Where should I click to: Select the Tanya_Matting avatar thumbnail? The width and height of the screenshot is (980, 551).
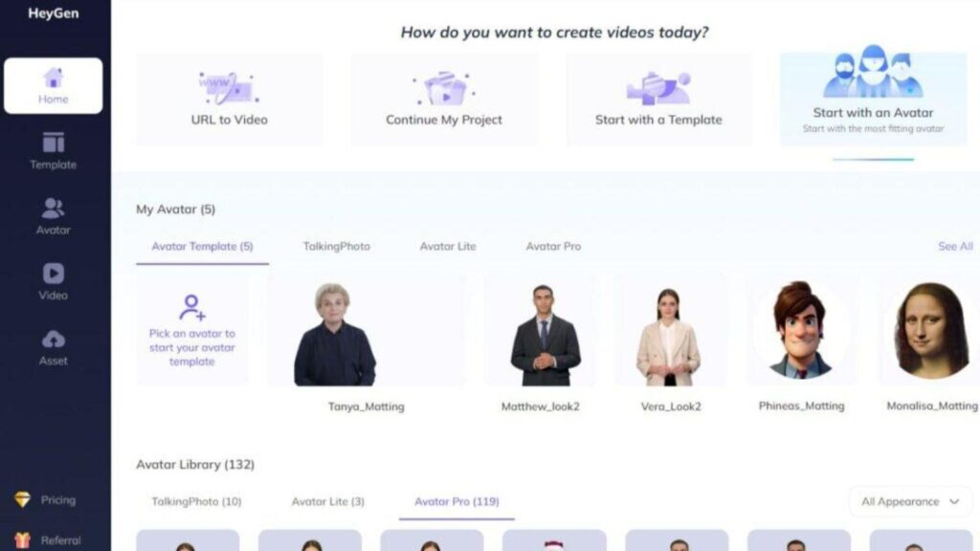(x=366, y=330)
